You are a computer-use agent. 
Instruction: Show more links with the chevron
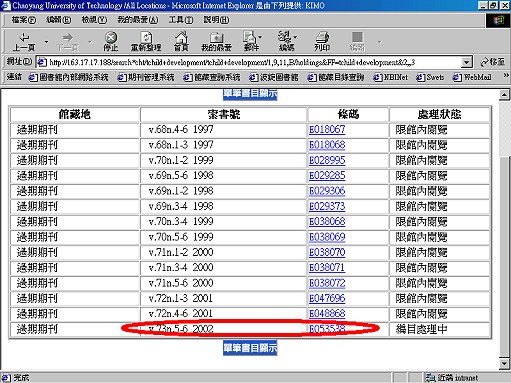pos(506,76)
